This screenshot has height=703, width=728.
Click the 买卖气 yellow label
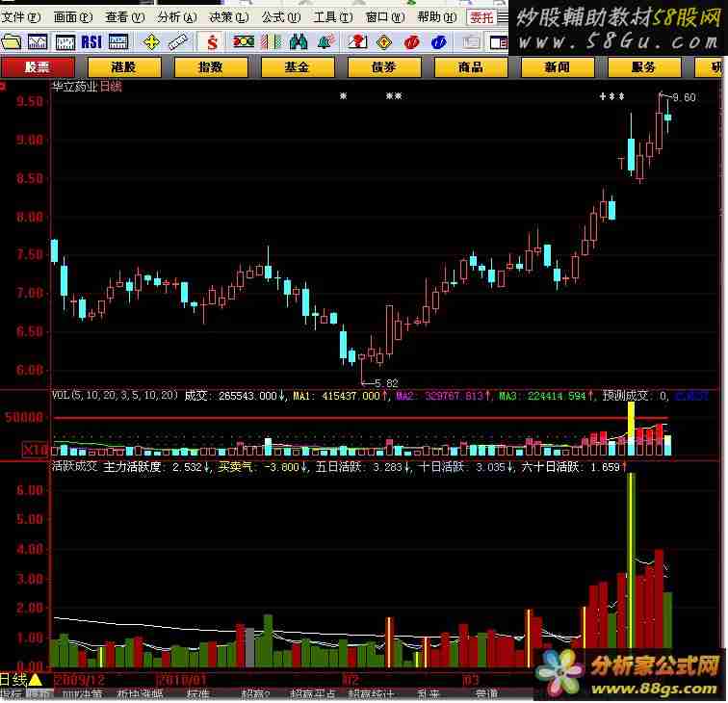point(236,466)
